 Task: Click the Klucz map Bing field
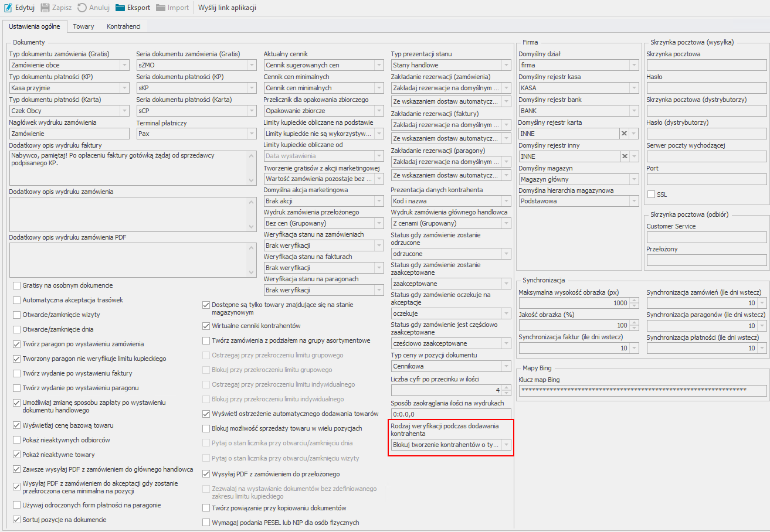(642, 390)
